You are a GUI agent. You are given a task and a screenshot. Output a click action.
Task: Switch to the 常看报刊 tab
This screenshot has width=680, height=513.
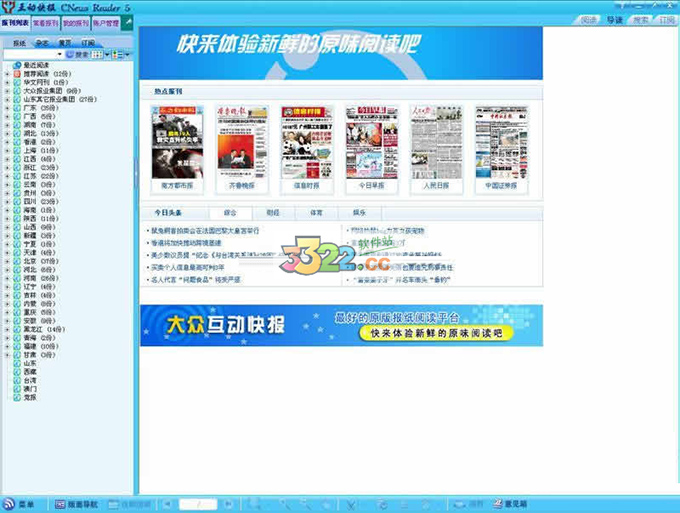tap(46, 23)
